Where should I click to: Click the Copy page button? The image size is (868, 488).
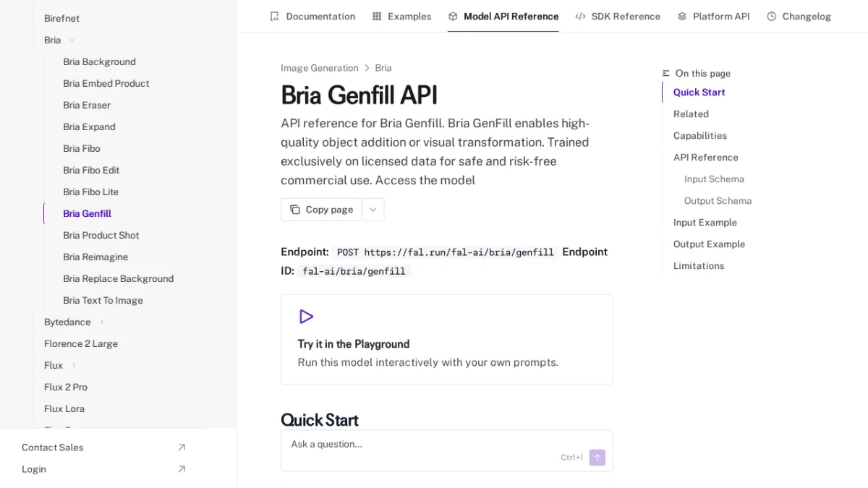click(321, 210)
